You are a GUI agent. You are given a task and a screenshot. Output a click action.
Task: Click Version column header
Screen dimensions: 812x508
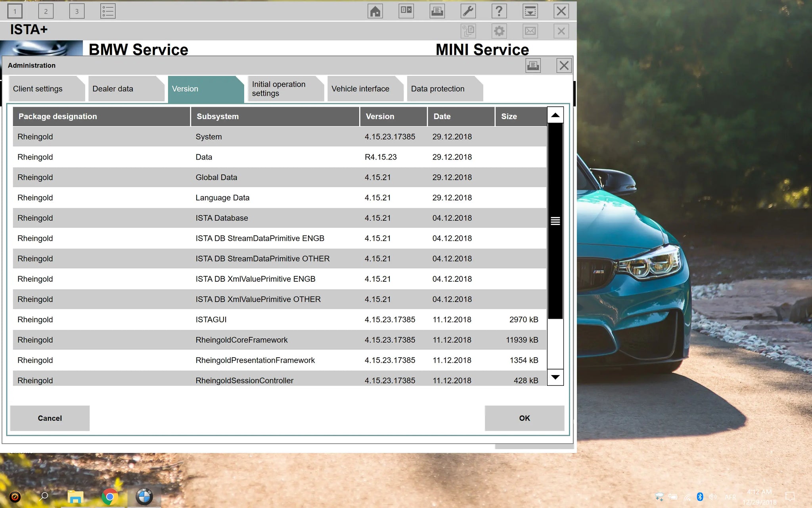(393, 117)
